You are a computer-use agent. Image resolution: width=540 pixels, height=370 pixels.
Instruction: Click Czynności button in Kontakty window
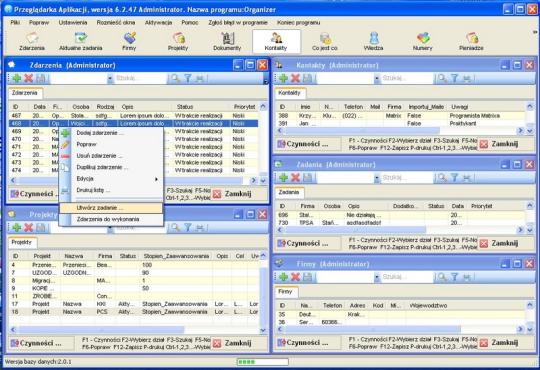(x=308, y=144)
